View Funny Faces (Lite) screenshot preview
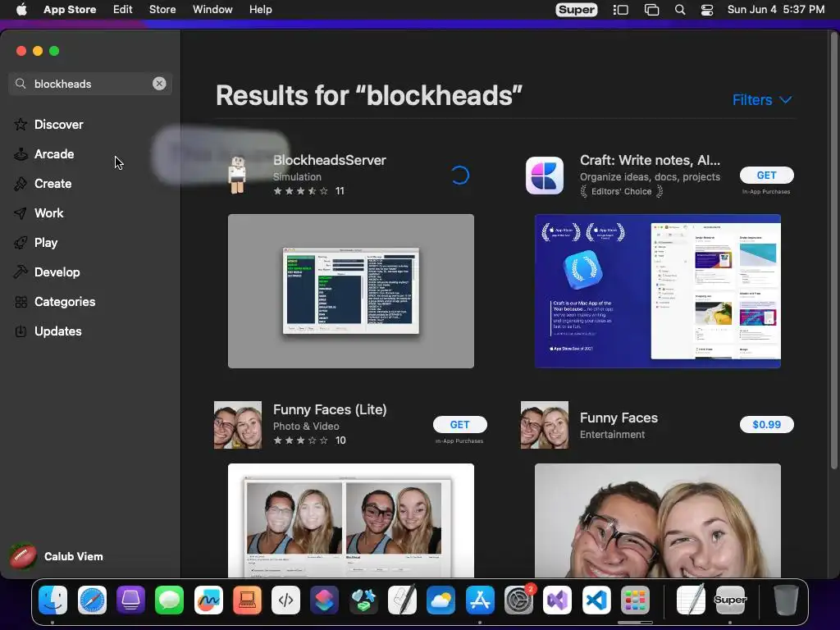 pos(351,520)
